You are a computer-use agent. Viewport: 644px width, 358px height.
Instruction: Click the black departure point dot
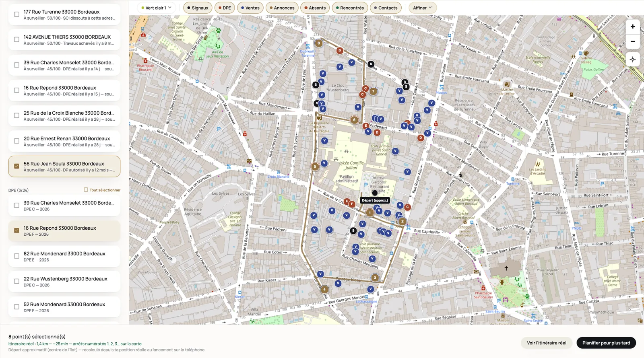[x=375, y=193]
